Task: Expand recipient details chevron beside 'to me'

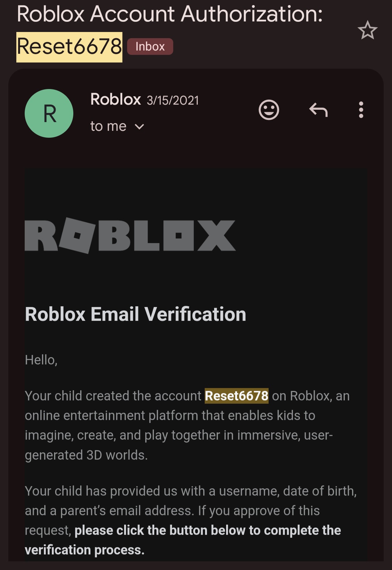Action: pyautogui.click(x=139, y=127)
